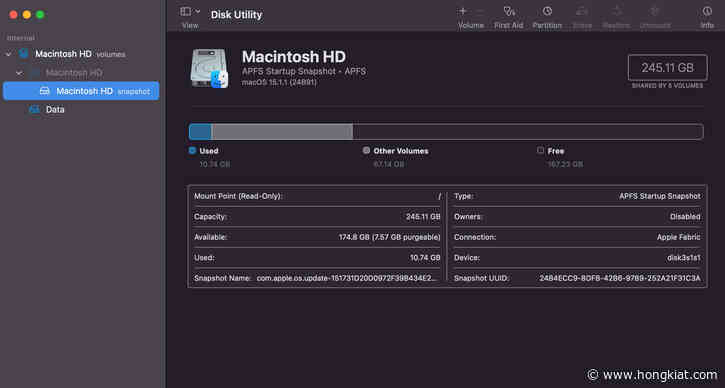Click the gray Other Volumes bar segment
725x388 pixels.
[x=282, y=132]
